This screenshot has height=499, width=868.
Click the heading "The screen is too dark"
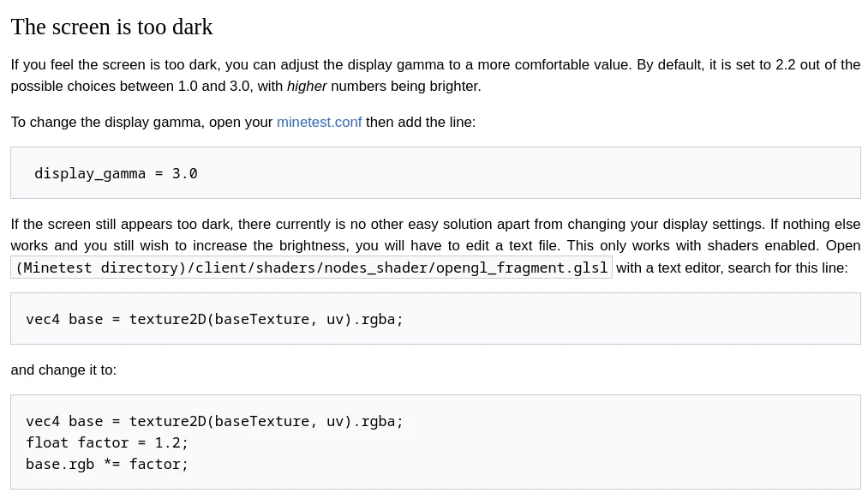(111, 27)
